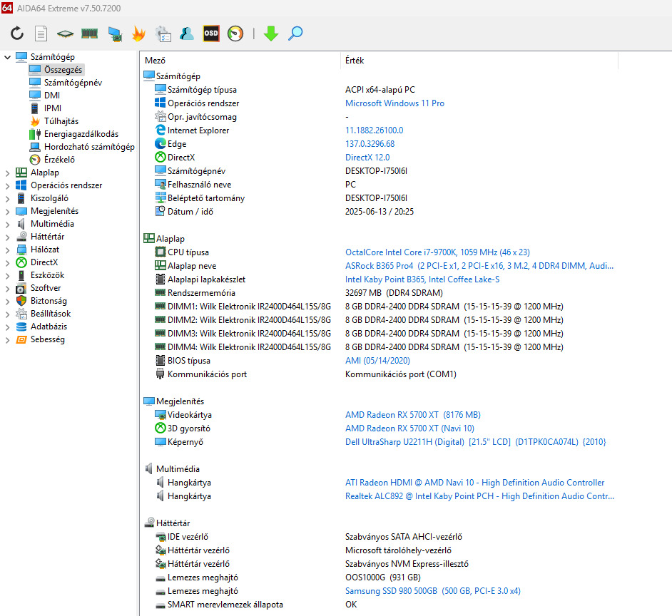Click the magnifier search icon
The height and width of the screenshot is (616, 672).
click(295, 34)
